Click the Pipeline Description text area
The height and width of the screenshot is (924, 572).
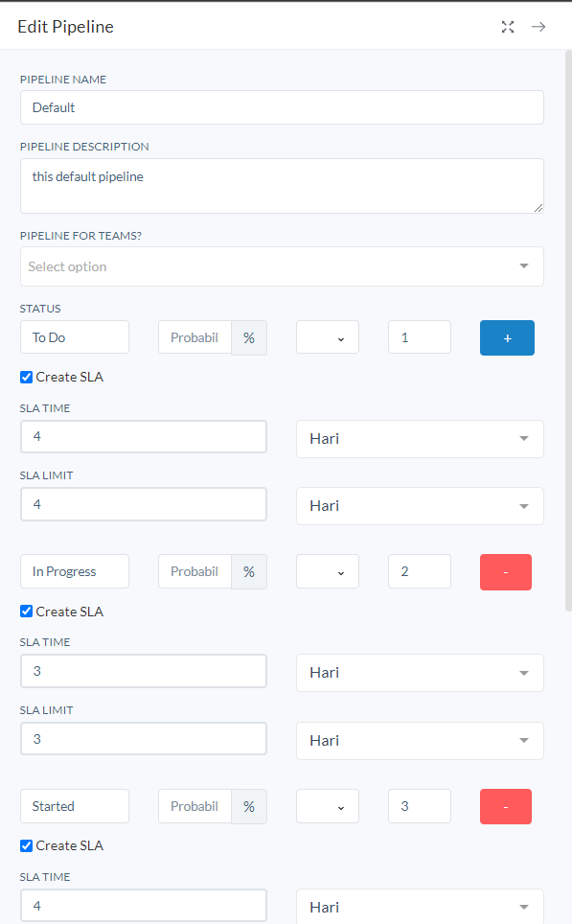point(282,186)
